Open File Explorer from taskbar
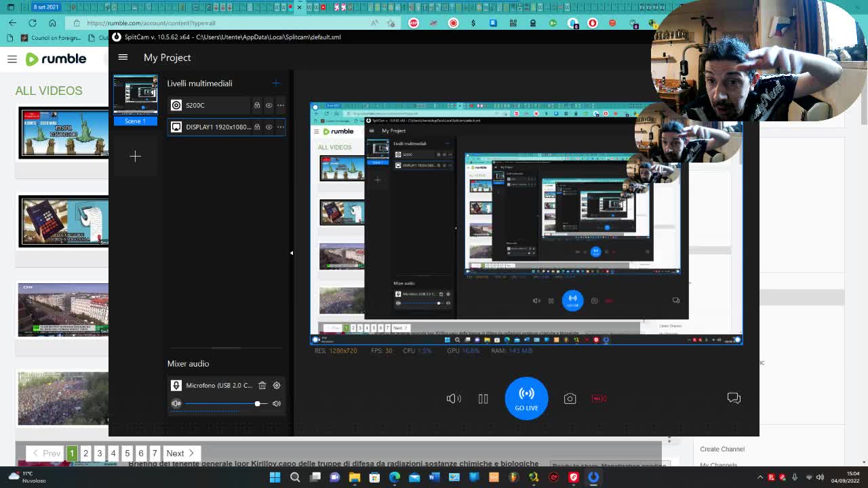The height and width of the screenshot is (488, 868). (355, 477)
